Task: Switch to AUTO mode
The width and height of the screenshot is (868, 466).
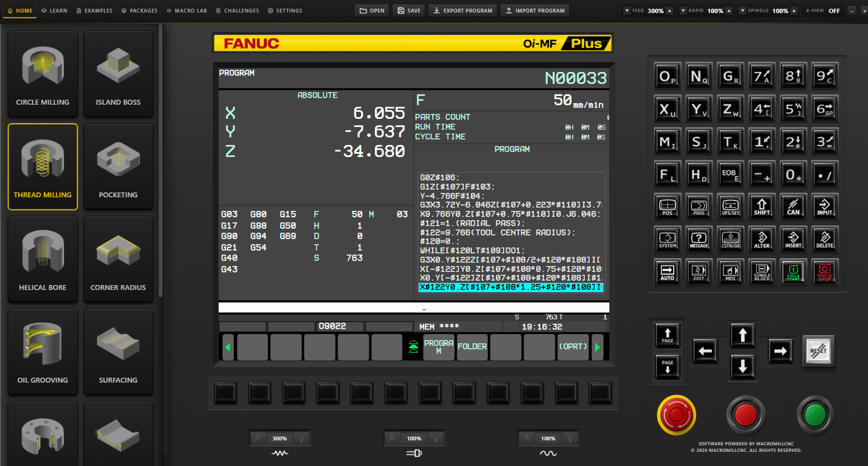Action: point(667,272)
